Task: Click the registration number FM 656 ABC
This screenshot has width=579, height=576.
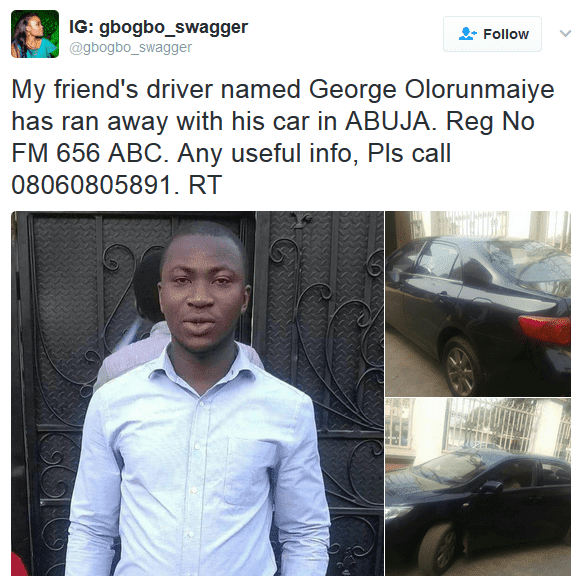Action: 87,153
